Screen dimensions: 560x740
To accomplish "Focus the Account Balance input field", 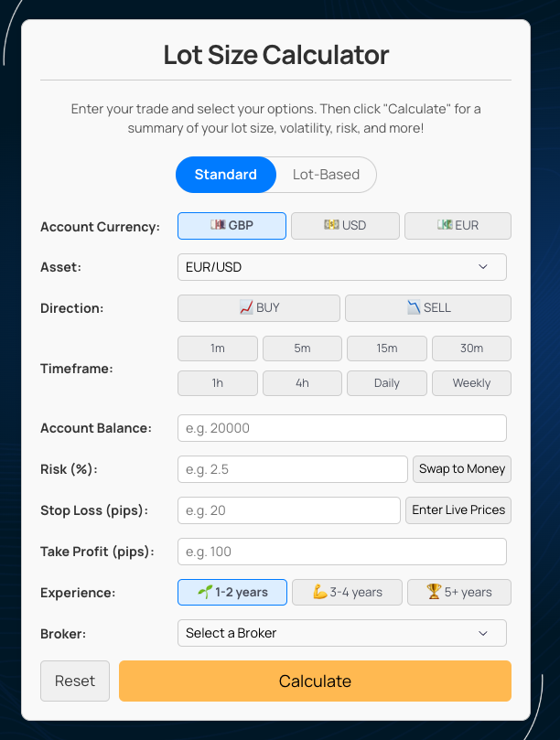I will (x=342, y=428).
